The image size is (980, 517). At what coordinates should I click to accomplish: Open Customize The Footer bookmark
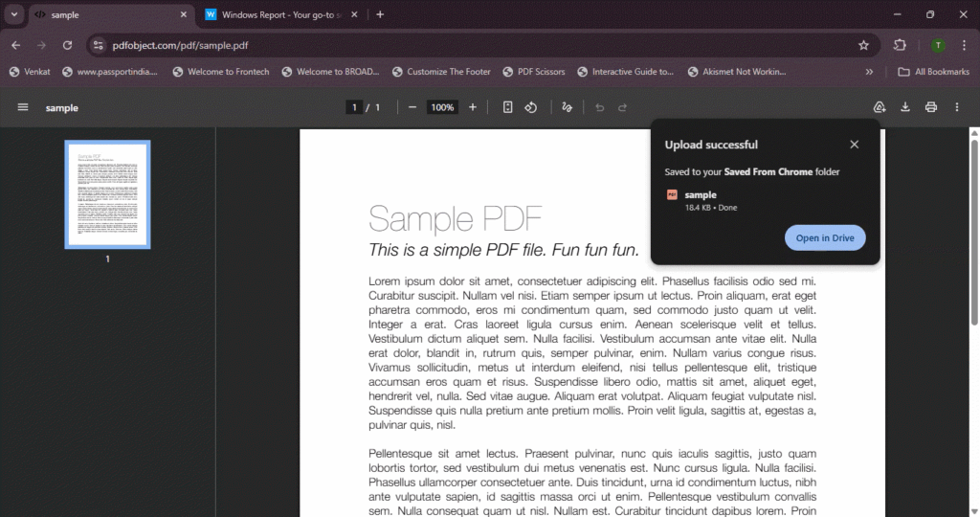[441, 72]
